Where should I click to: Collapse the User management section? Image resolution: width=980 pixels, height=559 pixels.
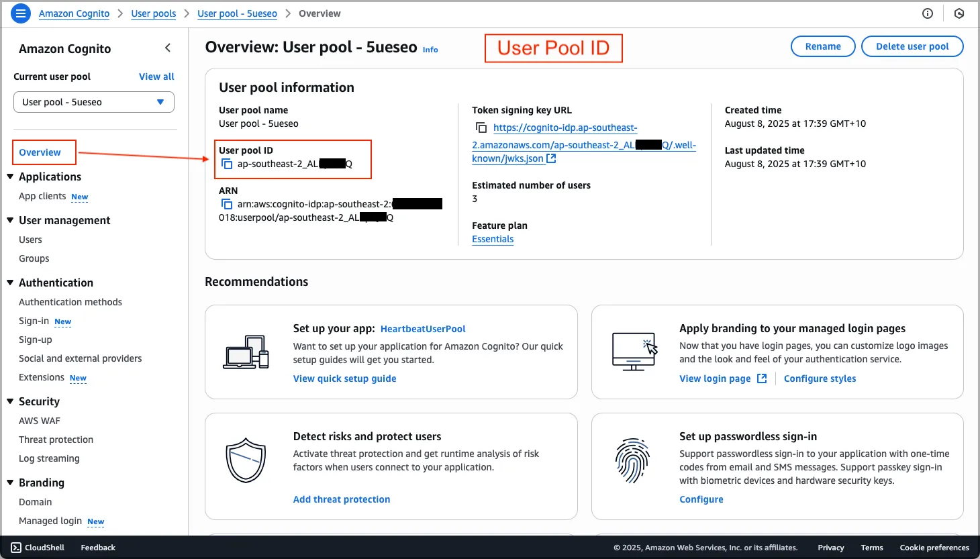pyautogui.click(x=10, y=220)
